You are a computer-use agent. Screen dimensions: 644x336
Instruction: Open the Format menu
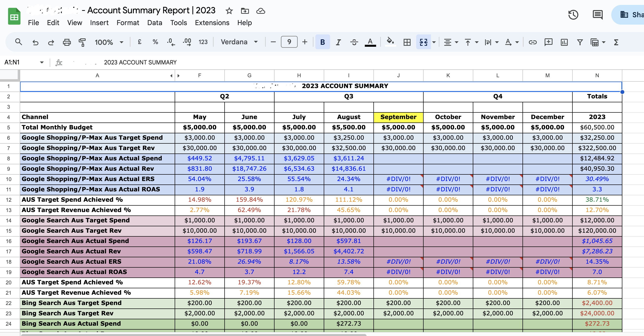[x=127, y=23]
